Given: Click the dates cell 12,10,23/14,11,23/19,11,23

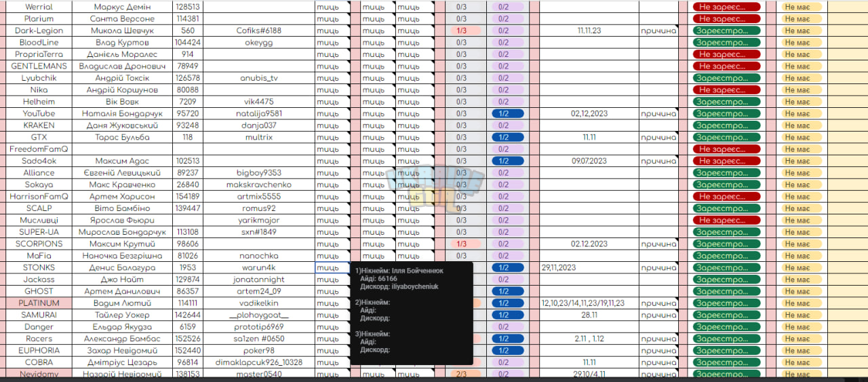Looking at the screenshot, I should tap(589, 303).
